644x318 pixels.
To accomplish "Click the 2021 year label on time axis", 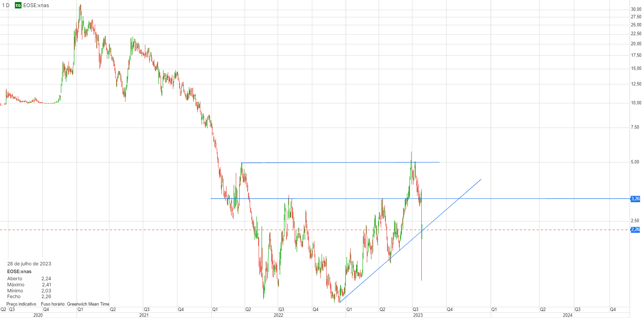I will tap(144, 315).
